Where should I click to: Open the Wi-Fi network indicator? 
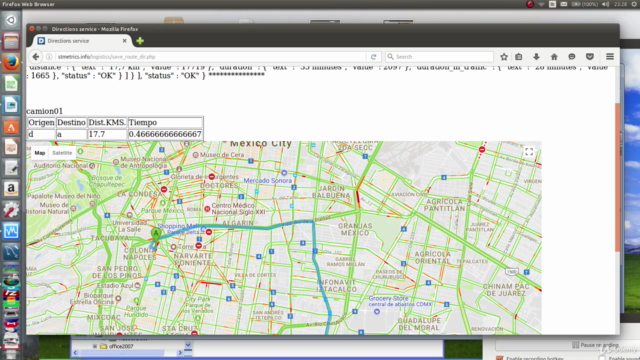click(x=541, y=4)
